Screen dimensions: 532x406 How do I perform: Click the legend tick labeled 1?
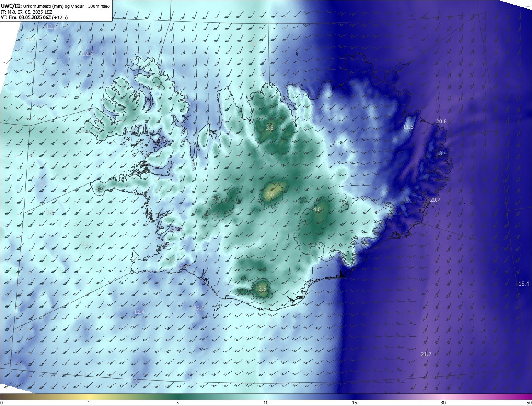[89, 403]
